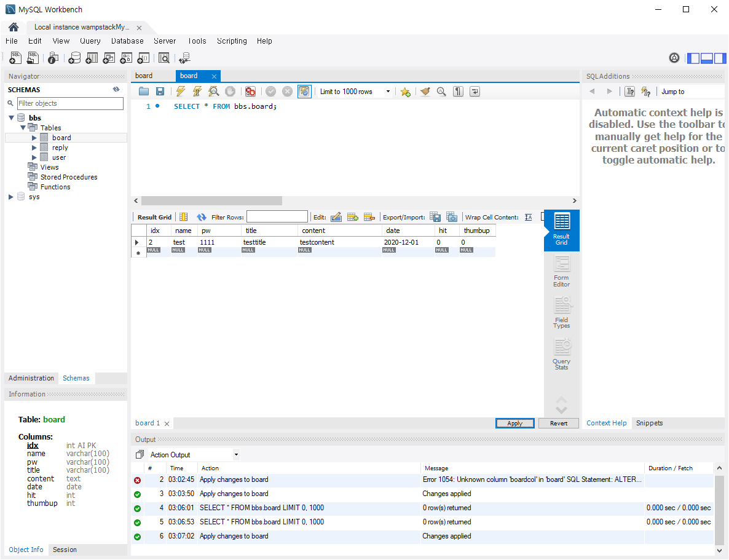Viewport: 729px width, 560px height.
Task: Import records from external file icon
Action: [x=451, y=217]
